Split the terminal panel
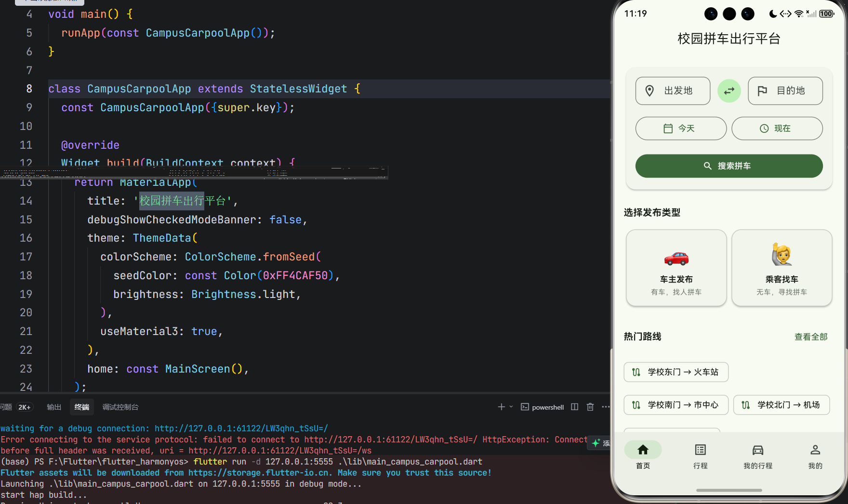This screenshot has width=848, height=504. 574,407
